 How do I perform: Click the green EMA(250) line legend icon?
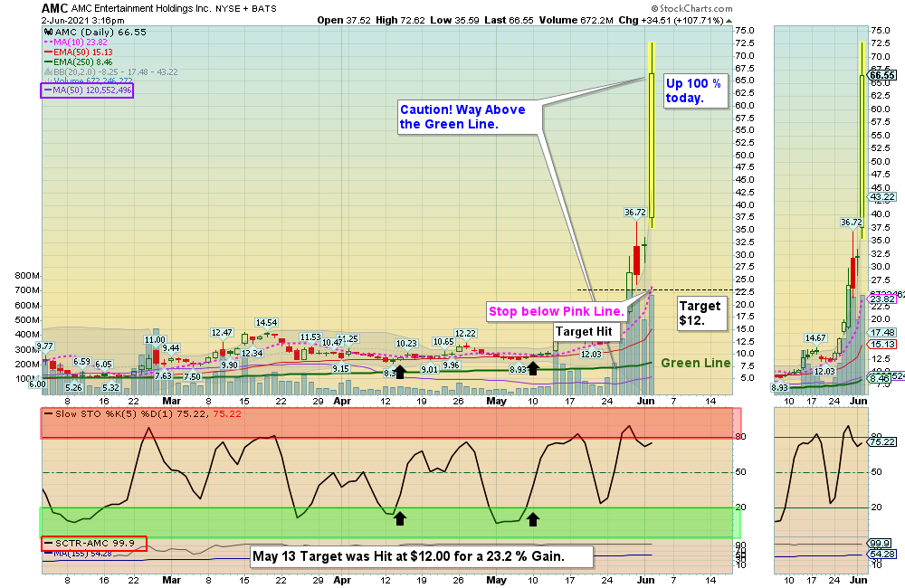(47, 60)
